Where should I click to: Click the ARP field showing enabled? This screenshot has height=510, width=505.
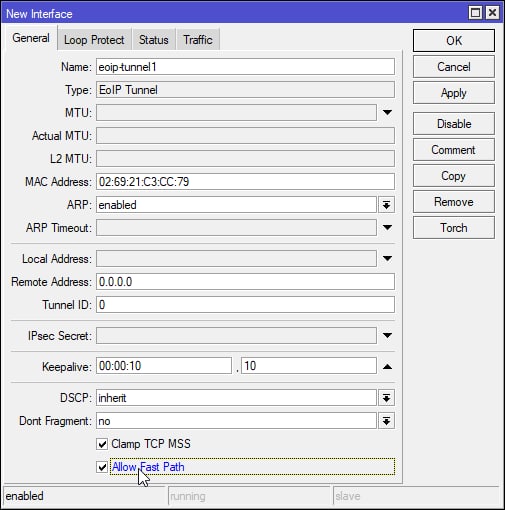click(x=236, y=205)
